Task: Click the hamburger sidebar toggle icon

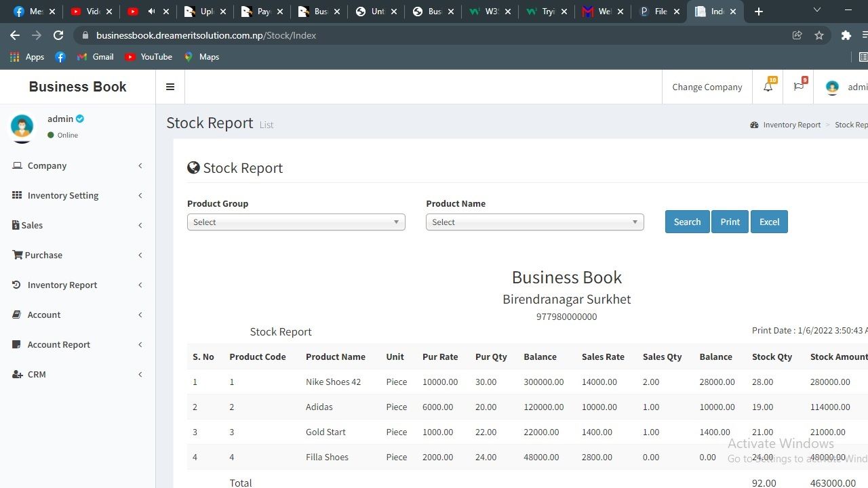Action: [170, 87]
